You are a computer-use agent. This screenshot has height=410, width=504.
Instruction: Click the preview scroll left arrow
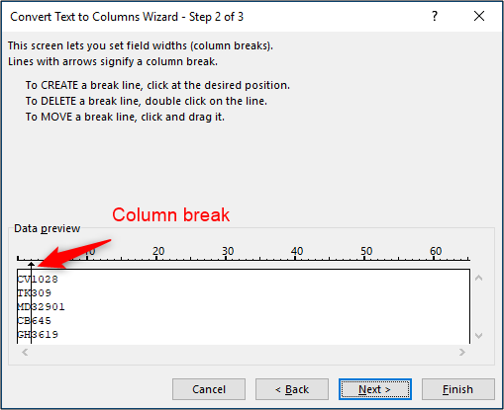point(25,352)
